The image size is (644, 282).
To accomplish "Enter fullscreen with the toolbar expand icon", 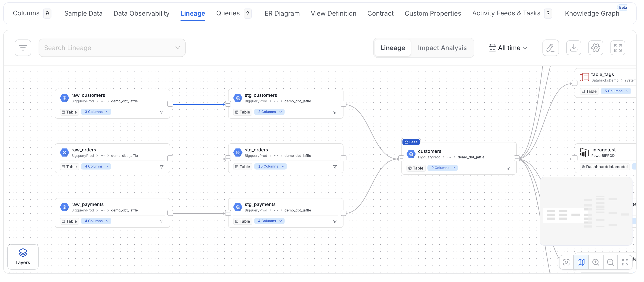I will 618,48.
